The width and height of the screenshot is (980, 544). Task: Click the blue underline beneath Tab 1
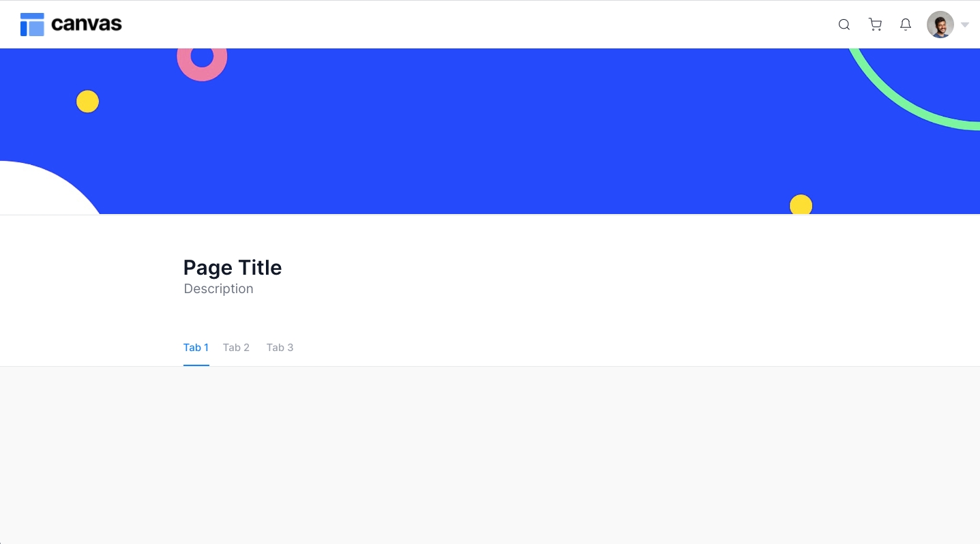click(x=196, y=365)
